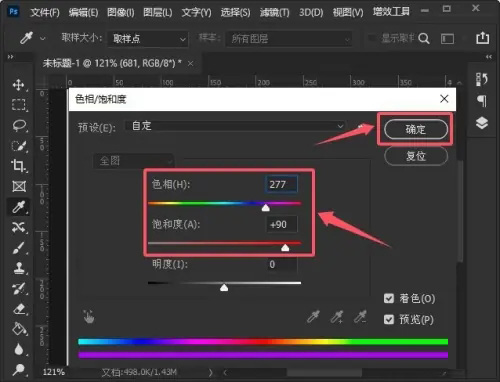Open eyedropper tool preset picker arrow
The image size is (500, 382).
43,39
